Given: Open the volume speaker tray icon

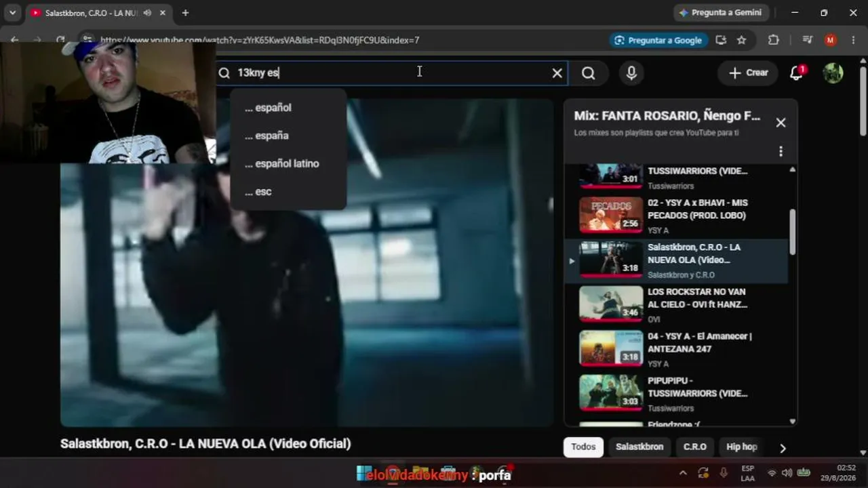Looking at the screenshot, I should [x=787, y=473].
